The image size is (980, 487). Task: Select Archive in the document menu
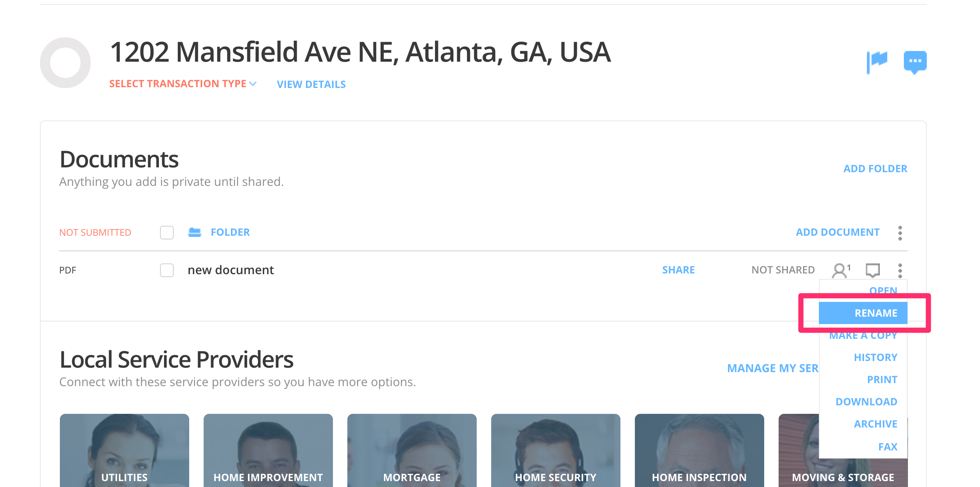tap(875, 424)
